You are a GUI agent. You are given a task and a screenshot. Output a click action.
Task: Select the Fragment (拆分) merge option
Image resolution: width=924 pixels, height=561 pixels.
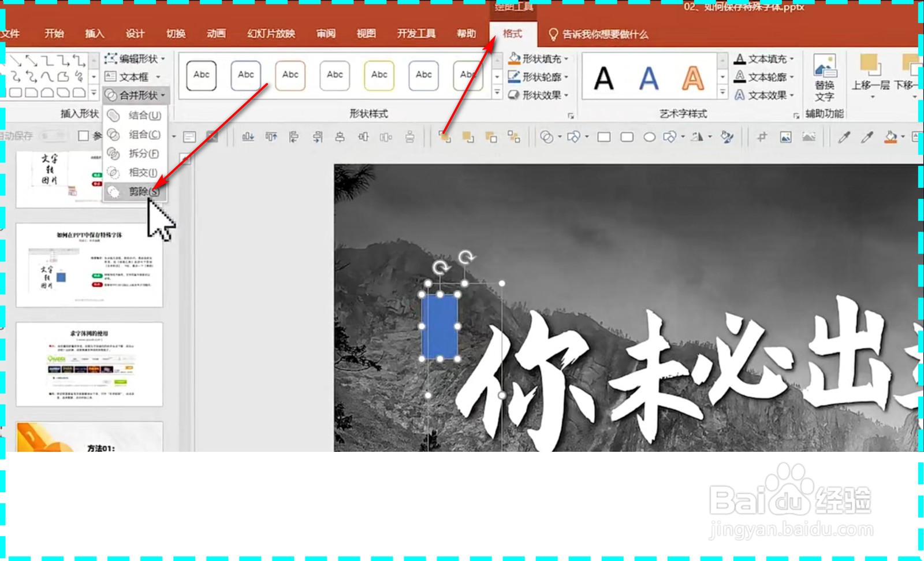click(x=135, y=154)
